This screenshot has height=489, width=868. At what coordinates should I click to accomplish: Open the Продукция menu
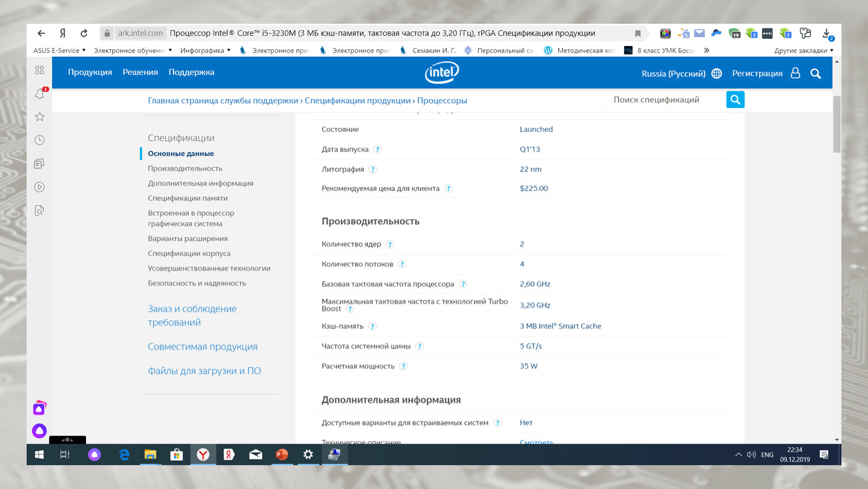click(90, 72)
